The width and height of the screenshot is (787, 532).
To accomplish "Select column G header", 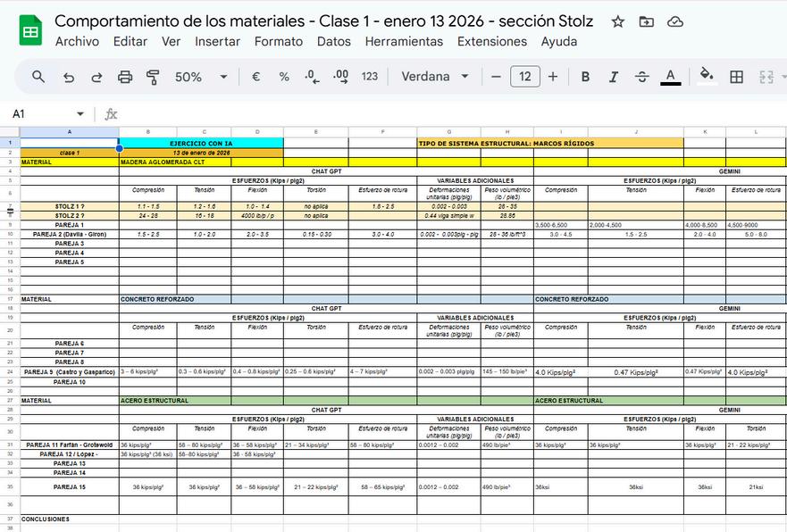I will pos(448,132).
